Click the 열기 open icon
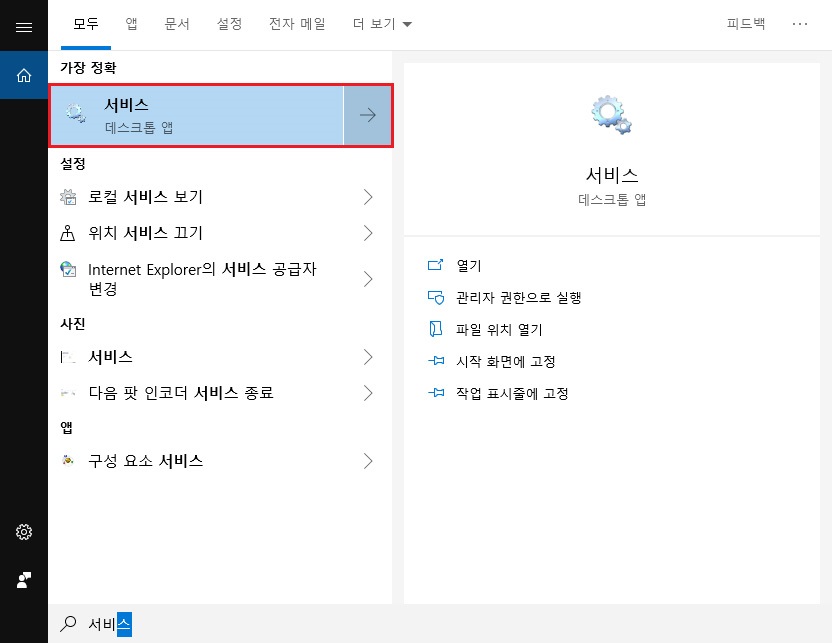832x643 pixels. click(x=435, y=265)
